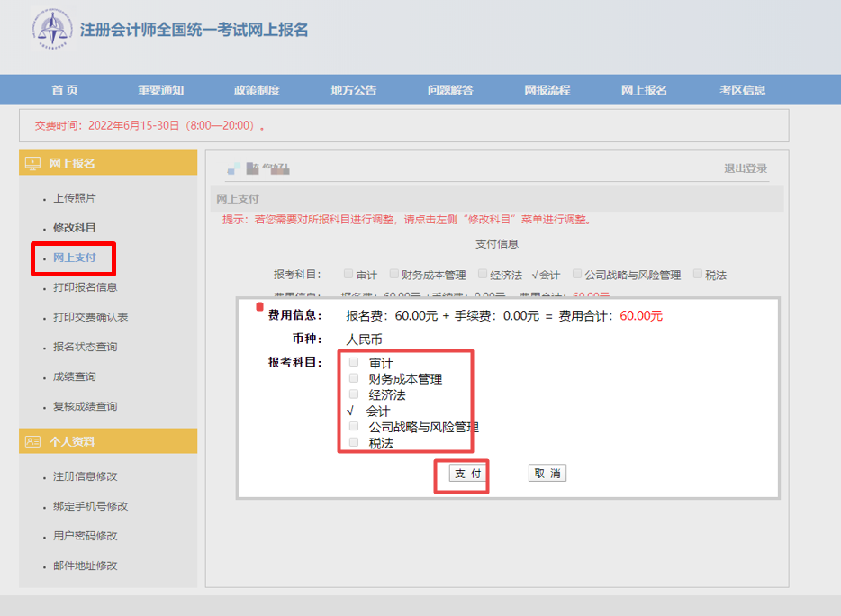Toggle the 财务成本管理 checkbox in the dialog
This screenshot has width=841, height=616.
[354, 378]
